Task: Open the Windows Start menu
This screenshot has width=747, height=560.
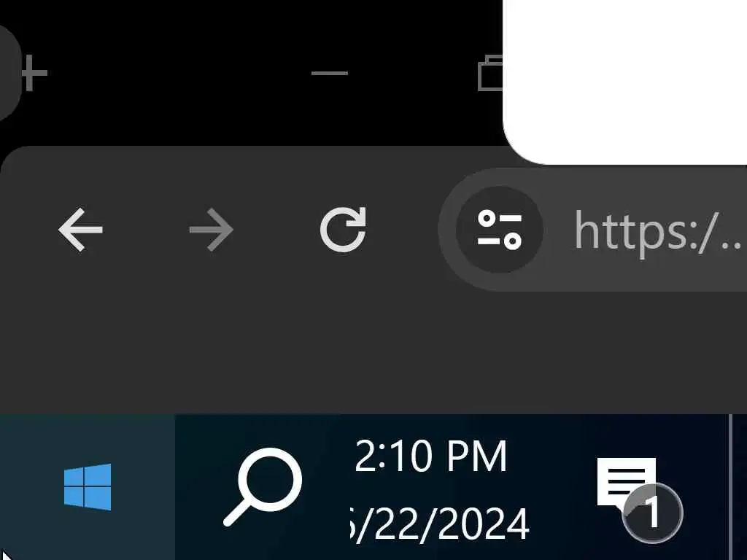Action: [88, 486]
